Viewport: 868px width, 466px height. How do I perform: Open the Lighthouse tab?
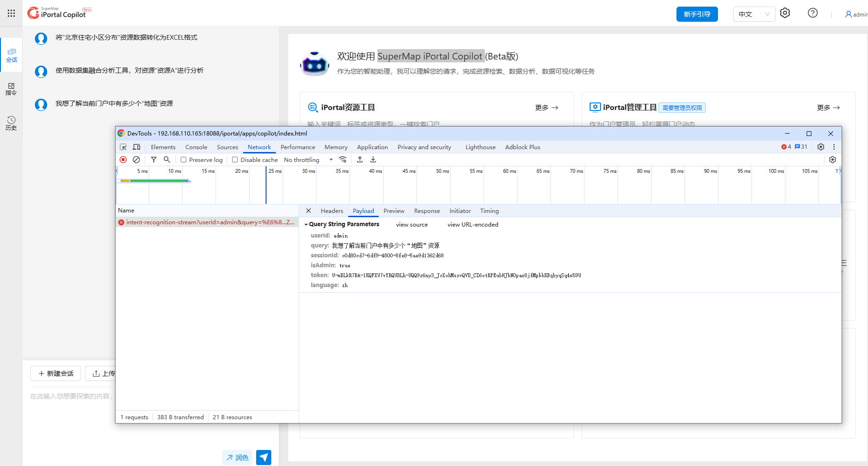click(480, 147)
